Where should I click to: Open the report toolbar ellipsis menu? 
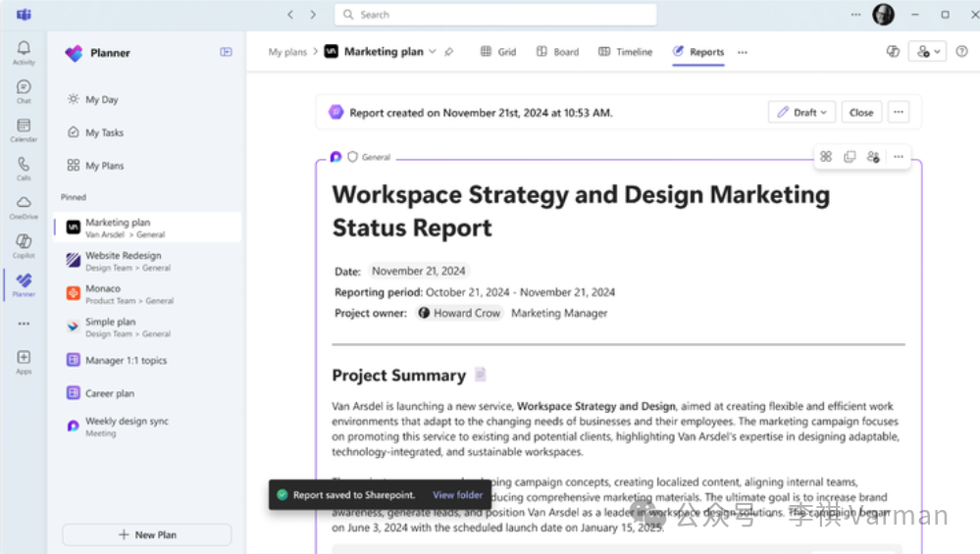tap(899, 157)
